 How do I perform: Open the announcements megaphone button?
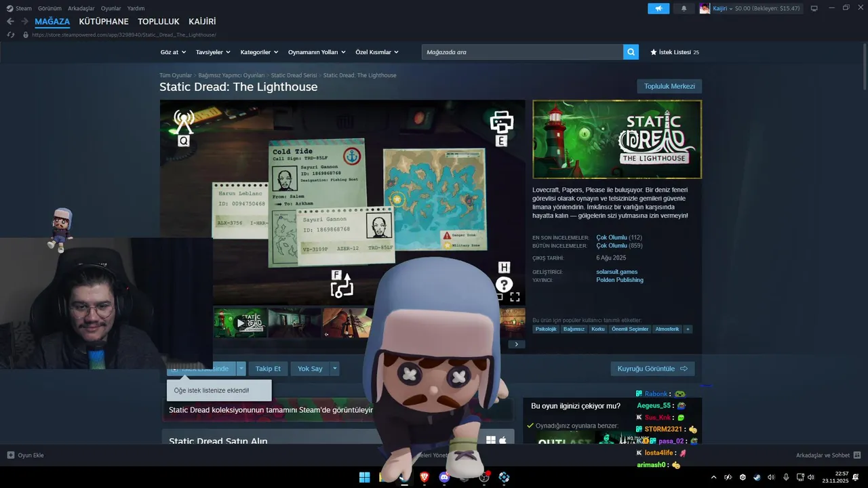(x=658, y=8)
